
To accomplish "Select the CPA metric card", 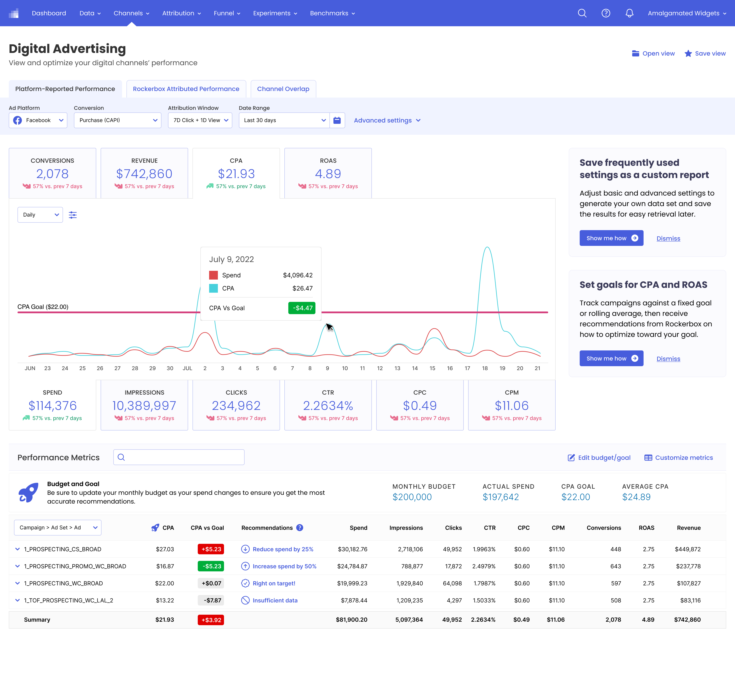I will click(x=236, y=173).
